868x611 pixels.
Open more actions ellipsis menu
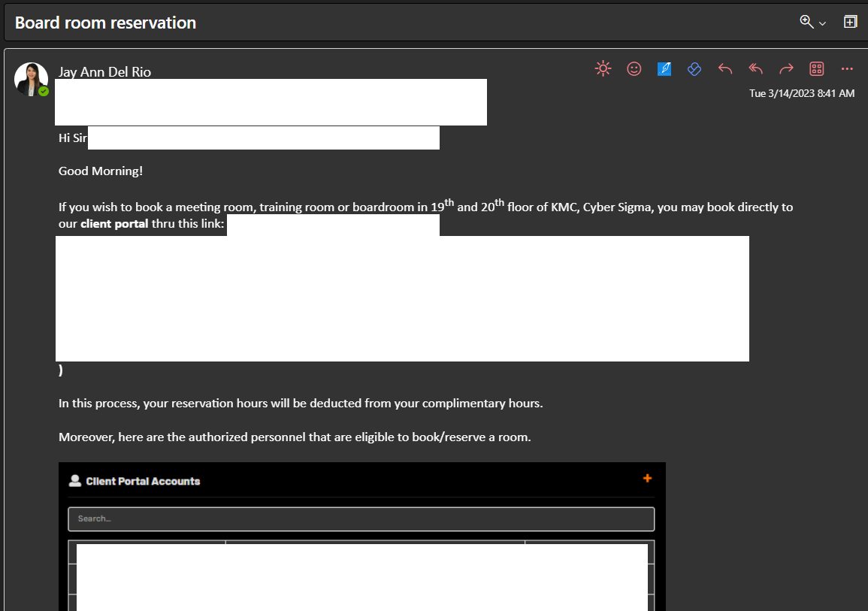coord(847,68)
